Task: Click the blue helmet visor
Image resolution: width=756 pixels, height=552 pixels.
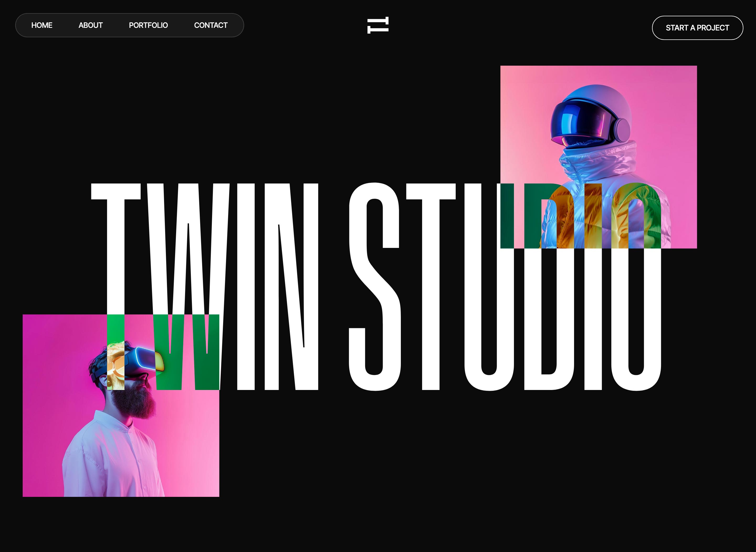Action: pyautogui.click(x=581, y=124)
